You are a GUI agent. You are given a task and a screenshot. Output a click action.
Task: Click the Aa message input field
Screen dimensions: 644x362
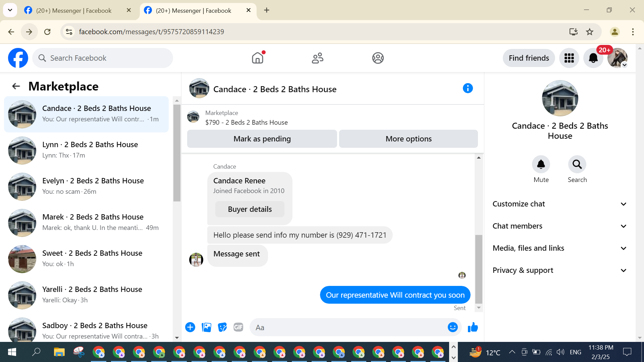click(x=349, y=327)
